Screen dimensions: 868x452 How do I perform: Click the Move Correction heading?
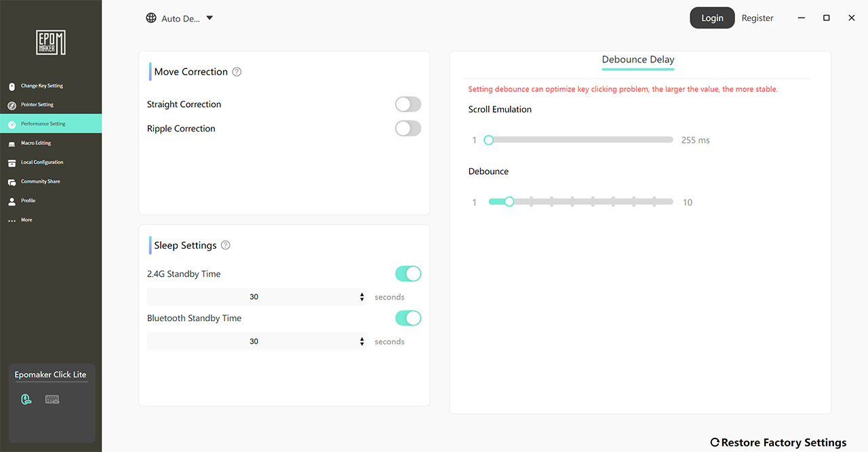(191, 72)
